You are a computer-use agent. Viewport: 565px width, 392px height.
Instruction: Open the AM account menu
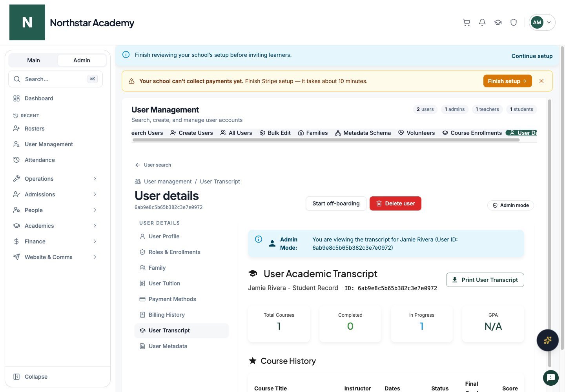542,22
